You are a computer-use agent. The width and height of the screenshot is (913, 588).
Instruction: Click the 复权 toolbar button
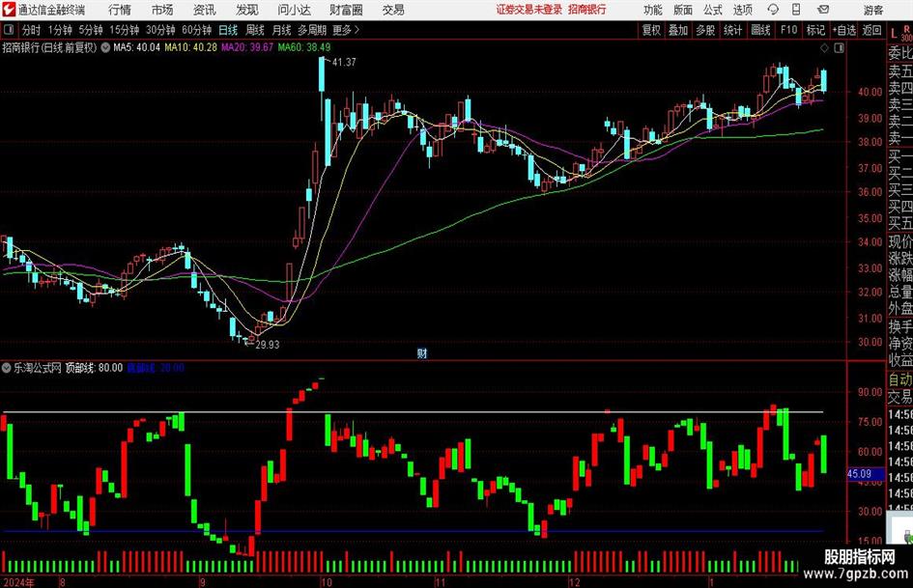click(x=651, y=30)
